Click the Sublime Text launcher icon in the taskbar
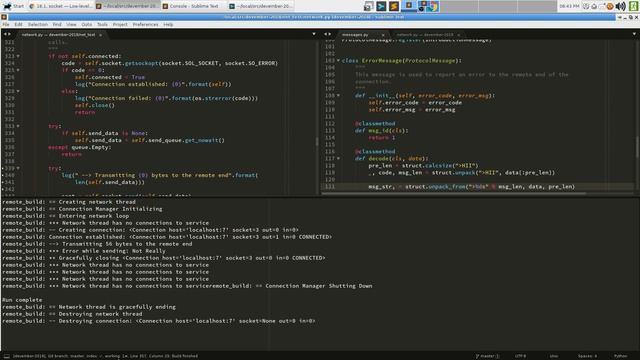 (x=394, y=6)
